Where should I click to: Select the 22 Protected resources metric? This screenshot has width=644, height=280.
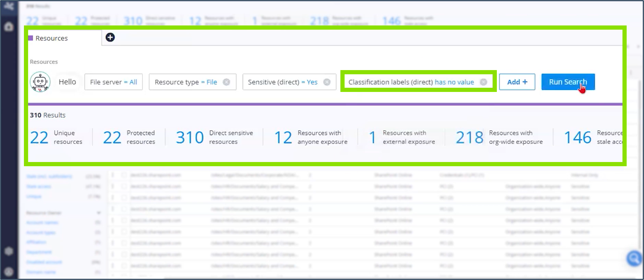coord(129,137)
